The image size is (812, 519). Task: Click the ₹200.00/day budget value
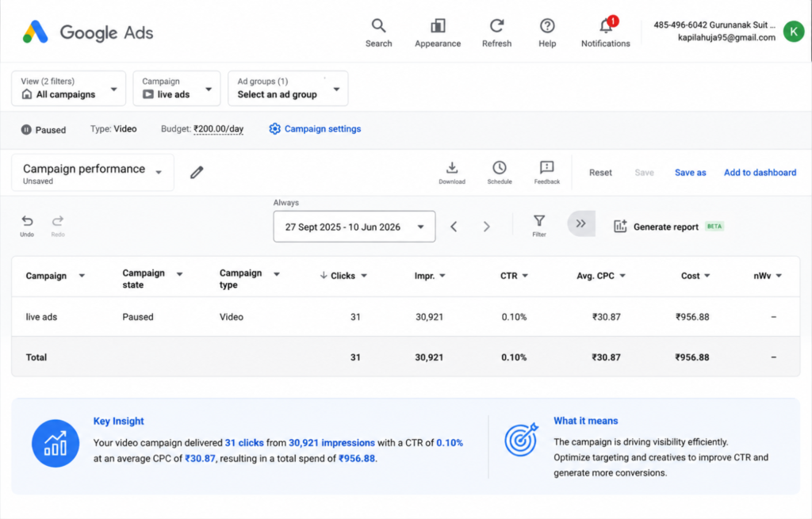point(219,129)
